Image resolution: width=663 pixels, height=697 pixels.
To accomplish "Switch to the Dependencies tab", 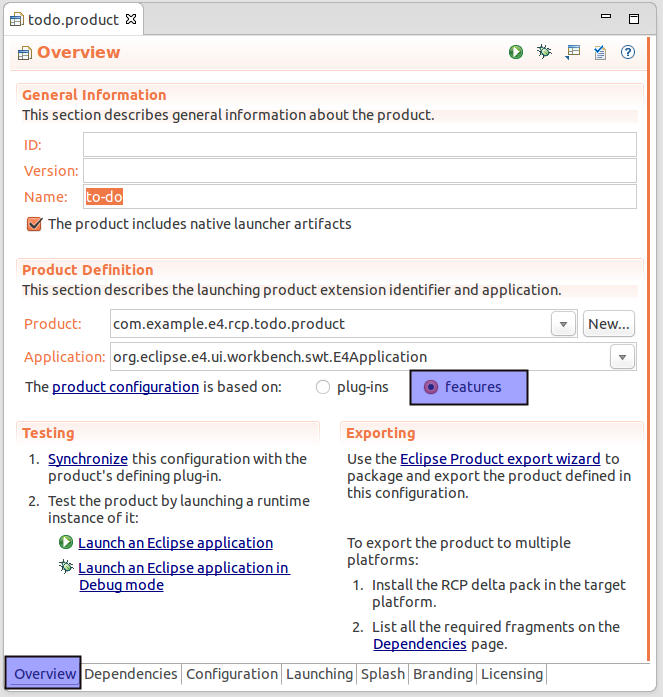I will (131, 674).
